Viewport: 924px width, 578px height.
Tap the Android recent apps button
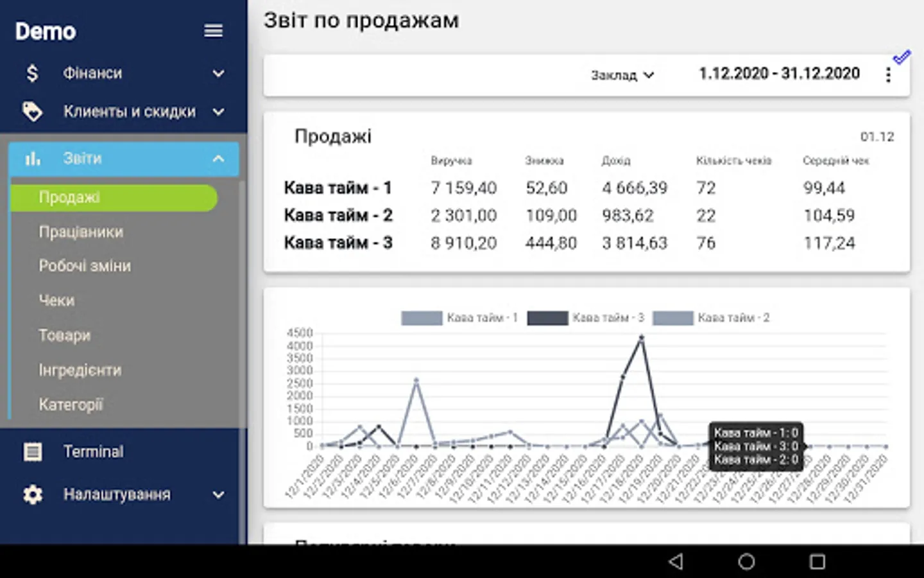(x=817, y=561)
